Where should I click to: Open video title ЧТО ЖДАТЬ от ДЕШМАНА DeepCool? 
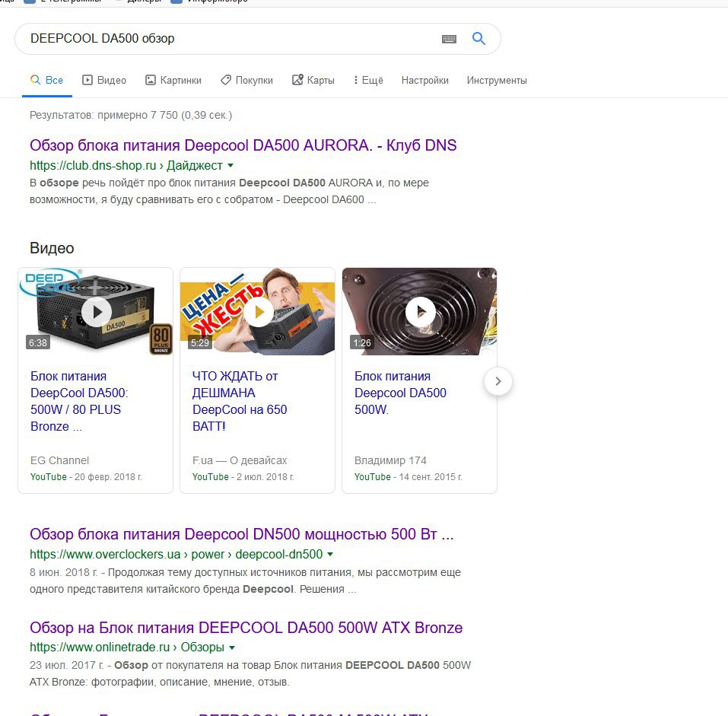pos(240,401)
